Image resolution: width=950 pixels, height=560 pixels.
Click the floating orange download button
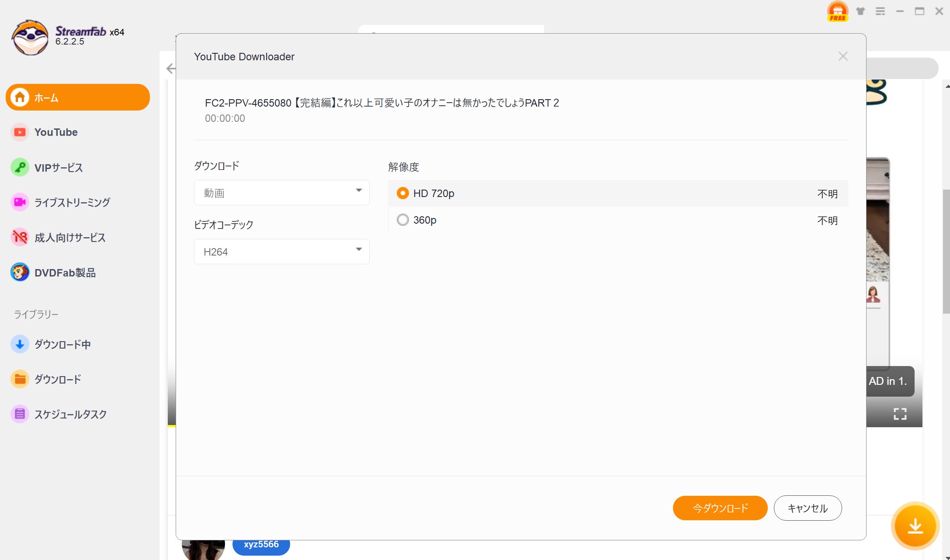tap(915, 526)
